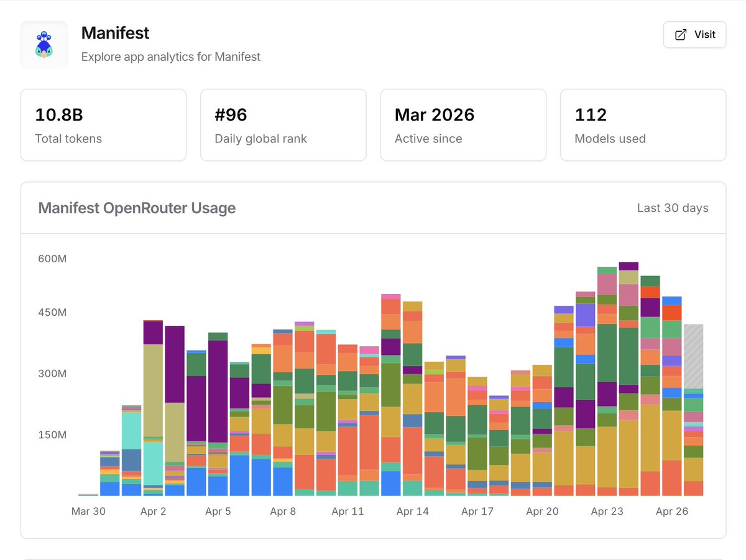This screenshot has height=560, width=746.
Task: Click the 112 Models used card
Action: pos(643,125)
